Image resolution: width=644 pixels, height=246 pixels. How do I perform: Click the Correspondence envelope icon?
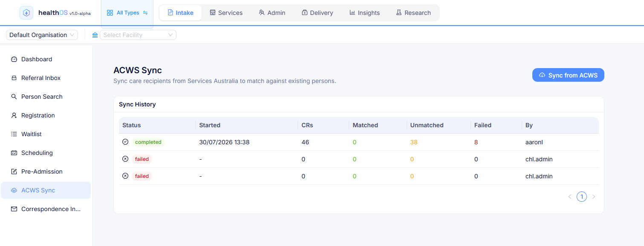tap(14, 209)
